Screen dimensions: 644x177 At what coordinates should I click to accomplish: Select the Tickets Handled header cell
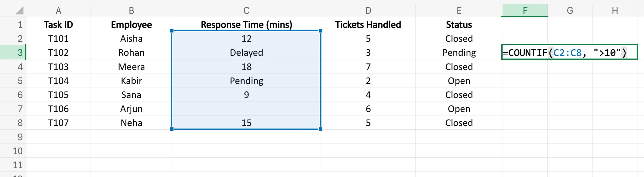pyautogui.click(x=368, y=25)
